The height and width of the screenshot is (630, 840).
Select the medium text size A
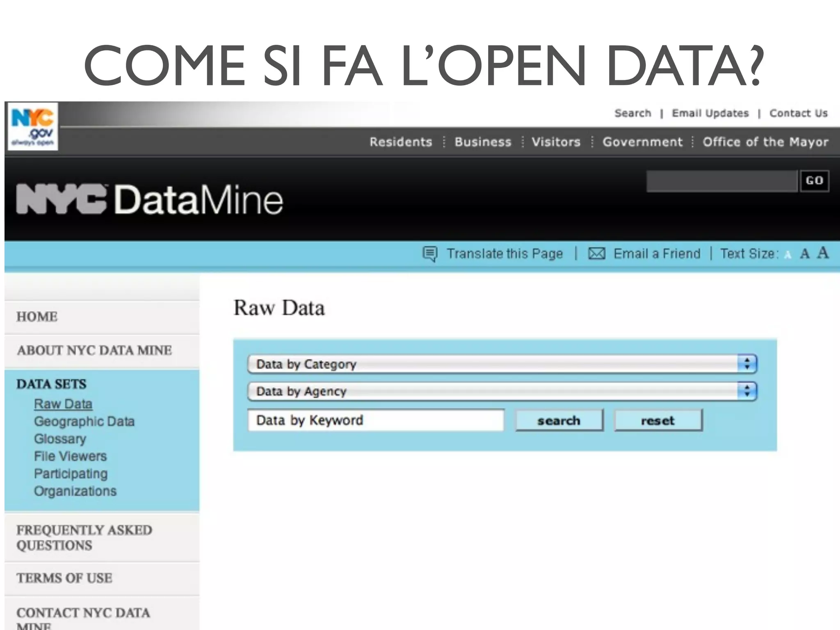tap(805, 254)
